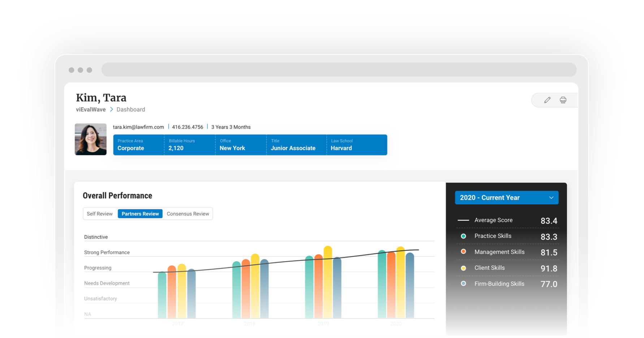Click the Average Score line legend marker

pyautogui.click(x=463, y=220)
